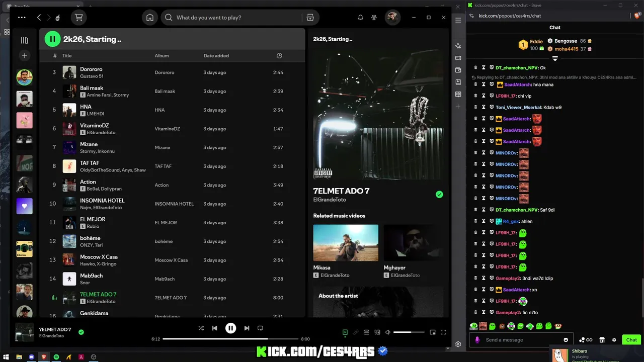Skip to the next track
The height and width of the screenshot is (362, 644).
click(x=247, y=328)
